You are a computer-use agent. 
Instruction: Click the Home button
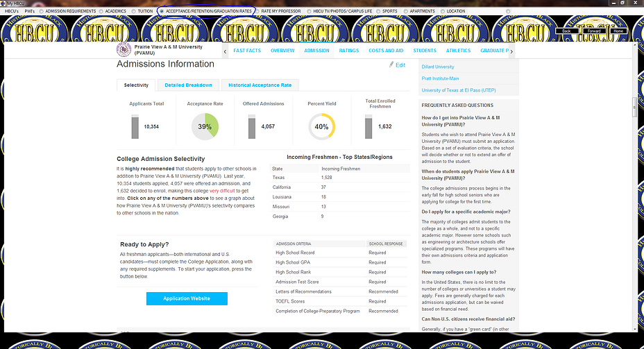(x=618, y=31)
